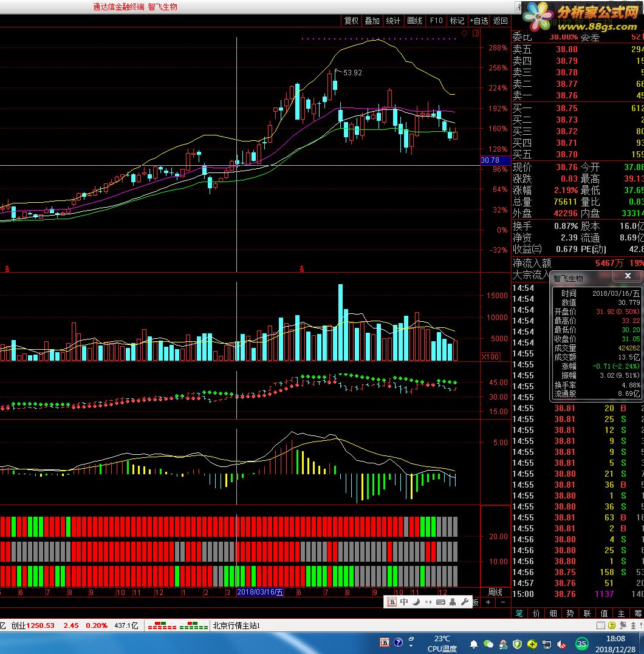The image size is (644, 654).
Task: Click the 15:00 trade row 1137
Action: click(x=605, y=594)
